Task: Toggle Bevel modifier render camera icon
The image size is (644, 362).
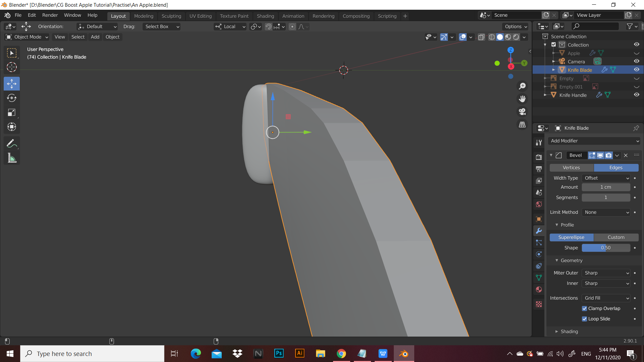Action: (608, 155)
